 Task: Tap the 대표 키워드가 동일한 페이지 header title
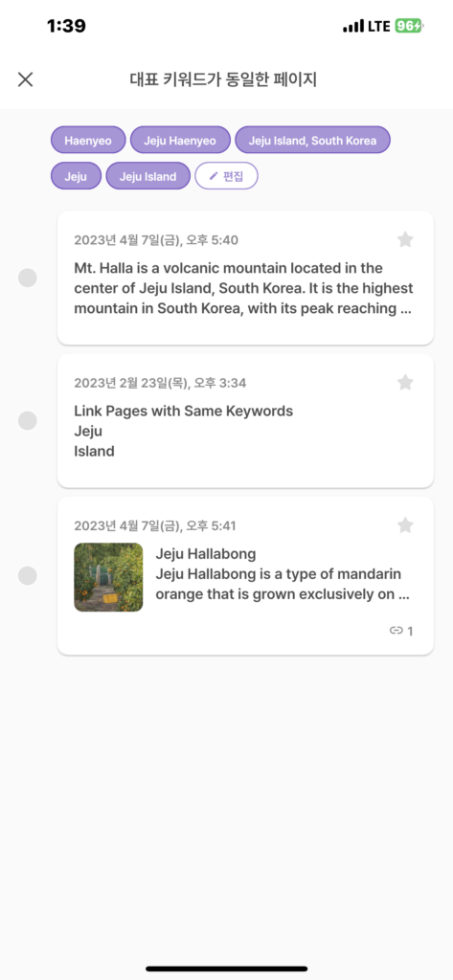[223, 79]
